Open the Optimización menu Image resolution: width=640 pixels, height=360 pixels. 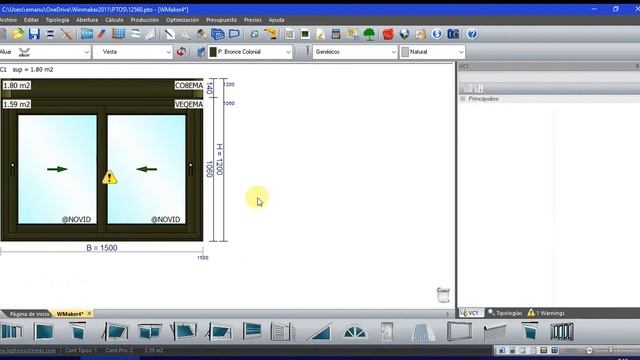pyautogui.click(x=182, y=20)
